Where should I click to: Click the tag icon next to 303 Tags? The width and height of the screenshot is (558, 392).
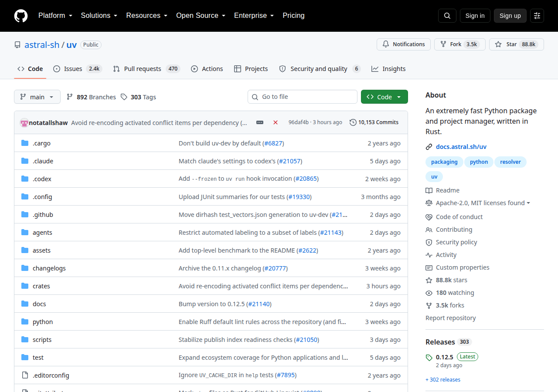pyautogui.click(x=124, y=97)
